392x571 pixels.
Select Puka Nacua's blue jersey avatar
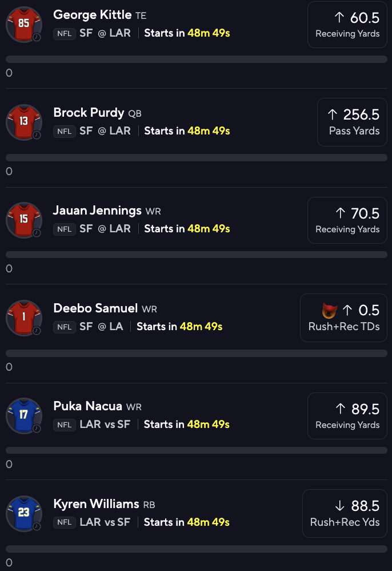tap(24, 416)
